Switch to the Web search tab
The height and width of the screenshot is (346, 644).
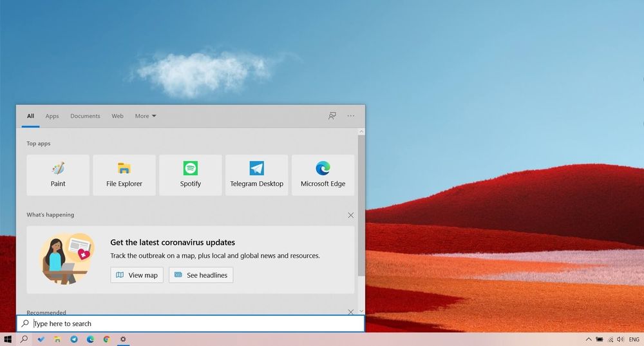(x=117, y=116)
